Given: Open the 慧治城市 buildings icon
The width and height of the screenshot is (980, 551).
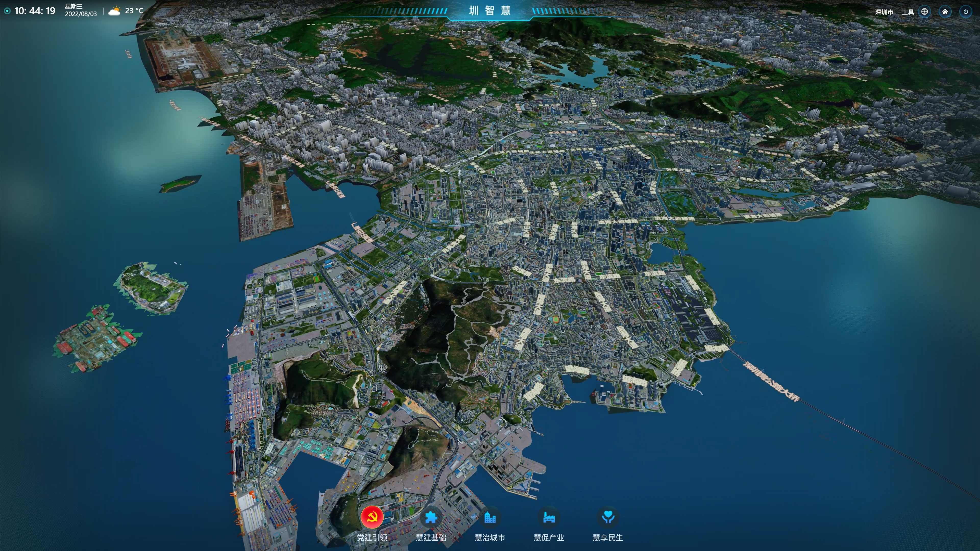Looking at the screenshot, I should (x=490, y=518).
